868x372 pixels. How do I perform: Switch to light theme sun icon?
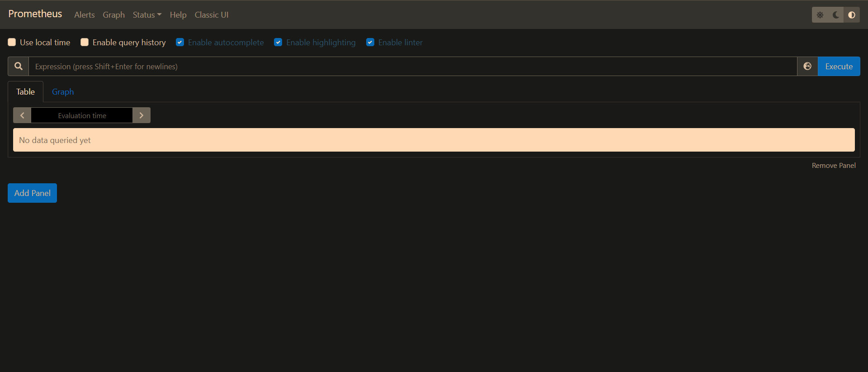[x=820, y=15]
